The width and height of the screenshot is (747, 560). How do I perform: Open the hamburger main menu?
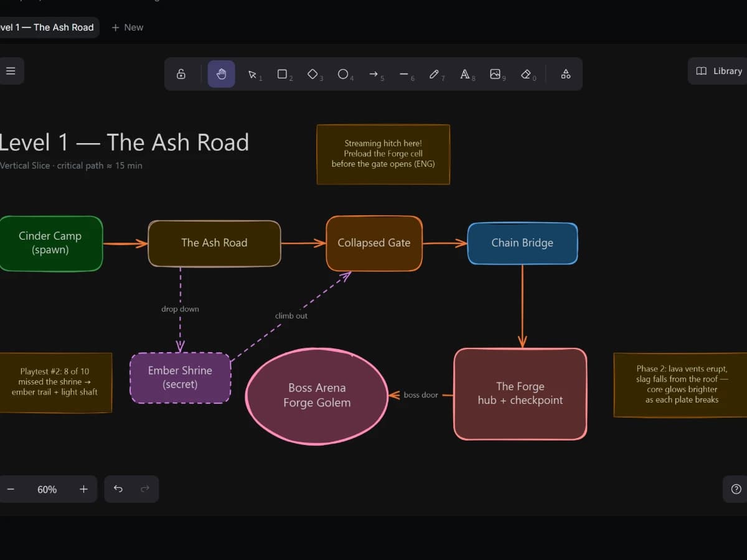(11, 71)
